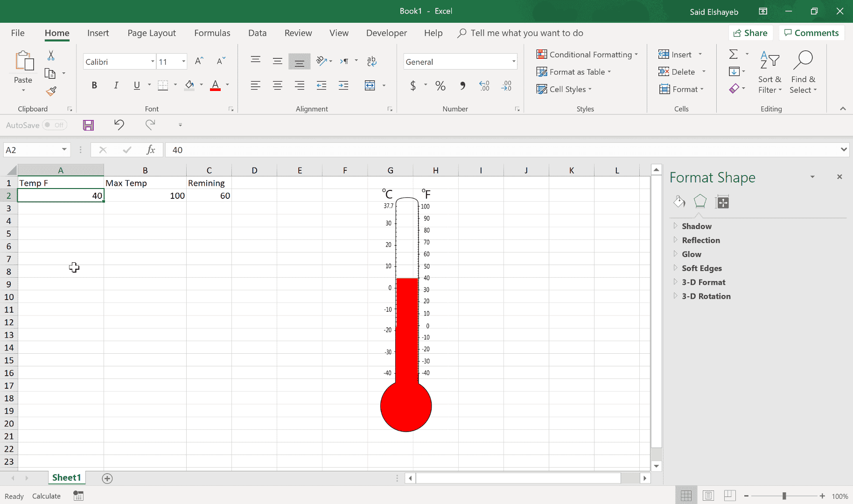The image size is (853, 504).
Task: Apply Bold formatting
Action: 94,85
